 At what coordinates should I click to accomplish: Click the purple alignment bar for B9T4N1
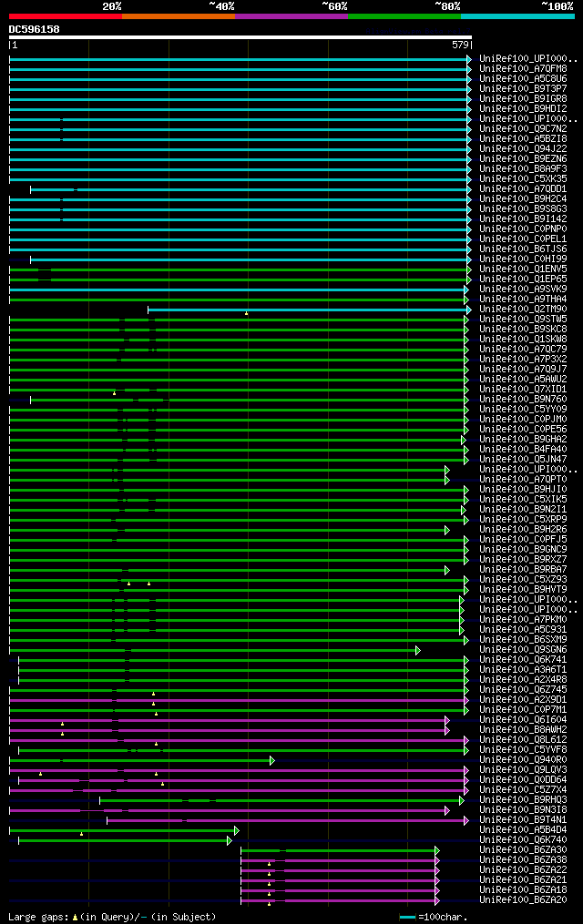(x=287, y=820)
